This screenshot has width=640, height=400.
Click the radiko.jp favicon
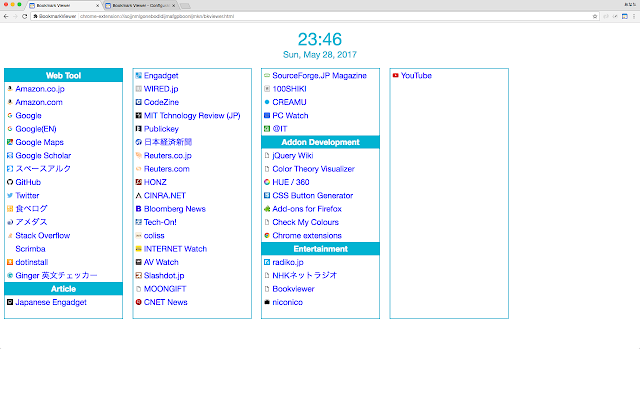(x=267, y=262)
